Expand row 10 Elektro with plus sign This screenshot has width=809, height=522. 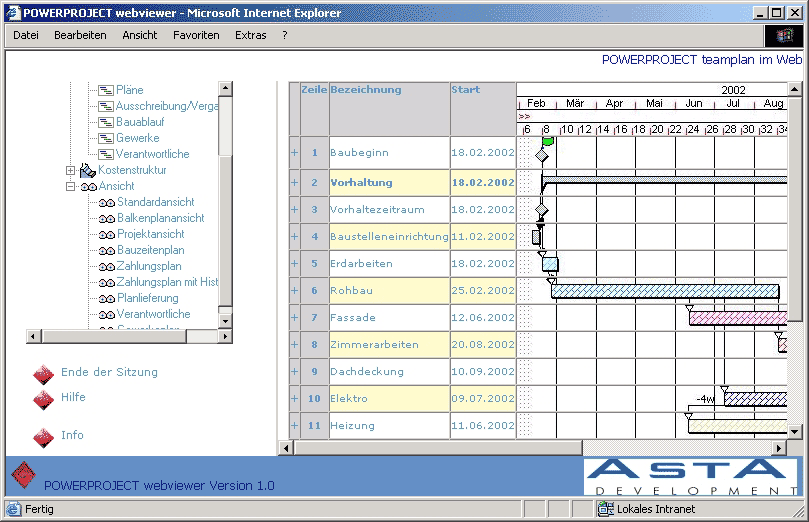[294, 399]
